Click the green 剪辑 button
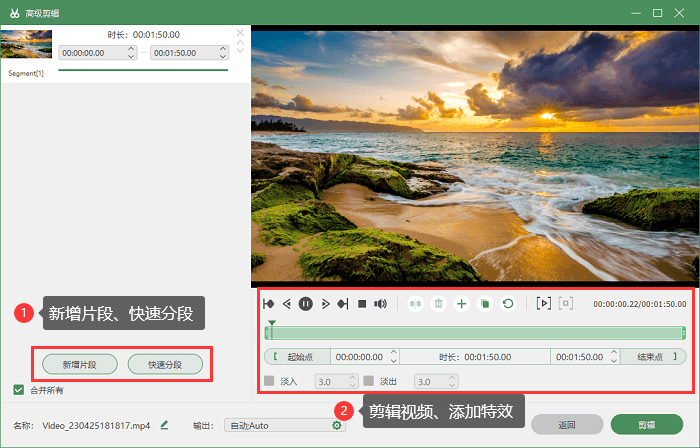 (647, 424)
